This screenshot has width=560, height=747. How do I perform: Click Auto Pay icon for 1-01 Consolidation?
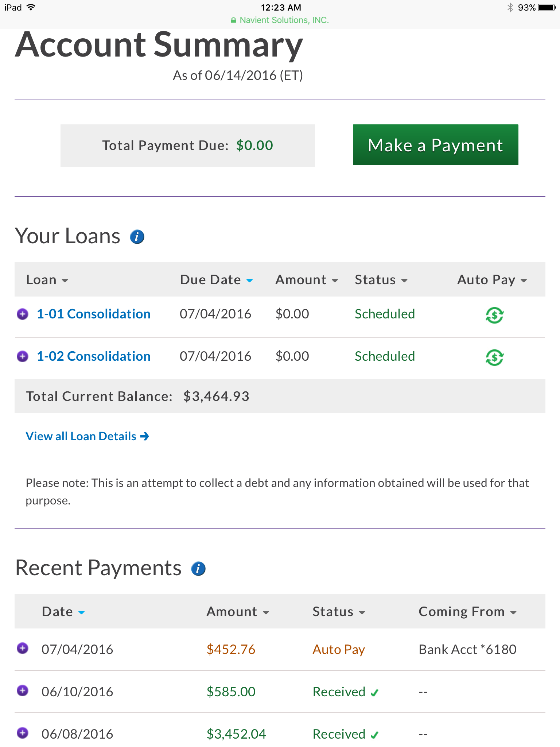pyautogui.click(x=494, y=315)
